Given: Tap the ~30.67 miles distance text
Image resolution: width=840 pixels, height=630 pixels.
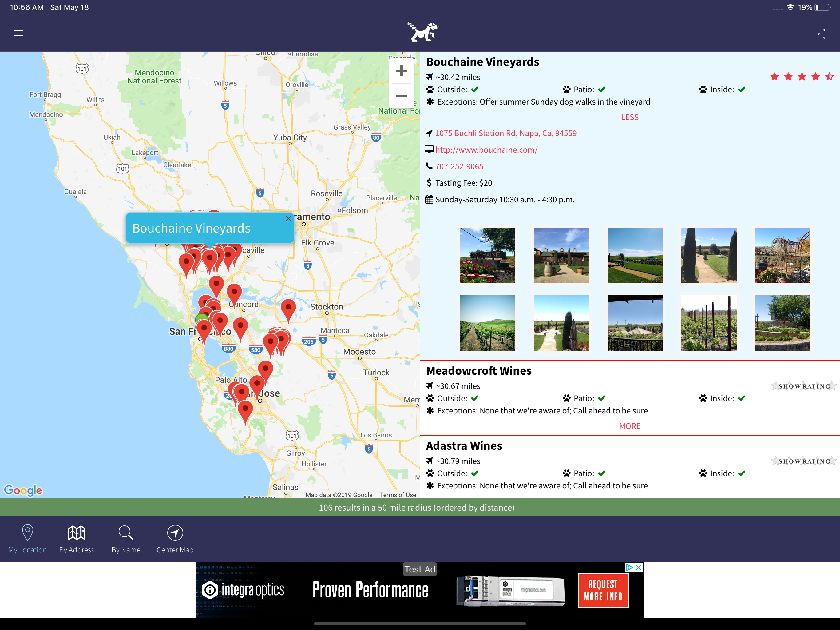Looking at the screenshot, I should [458, 386].
